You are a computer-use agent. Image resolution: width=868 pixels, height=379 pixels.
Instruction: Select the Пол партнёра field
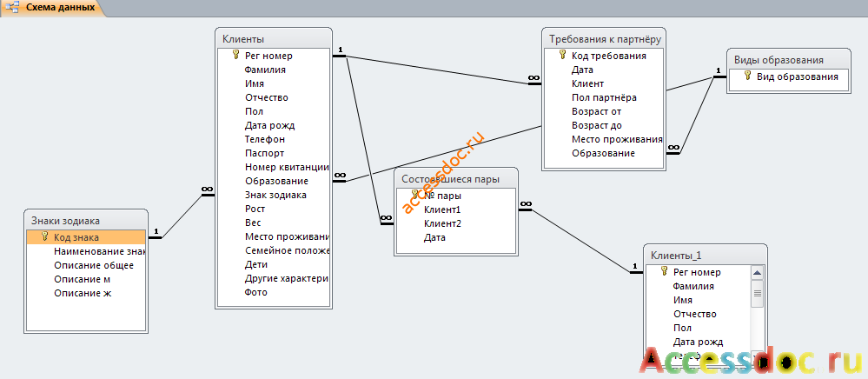click(x=603, y=97)
